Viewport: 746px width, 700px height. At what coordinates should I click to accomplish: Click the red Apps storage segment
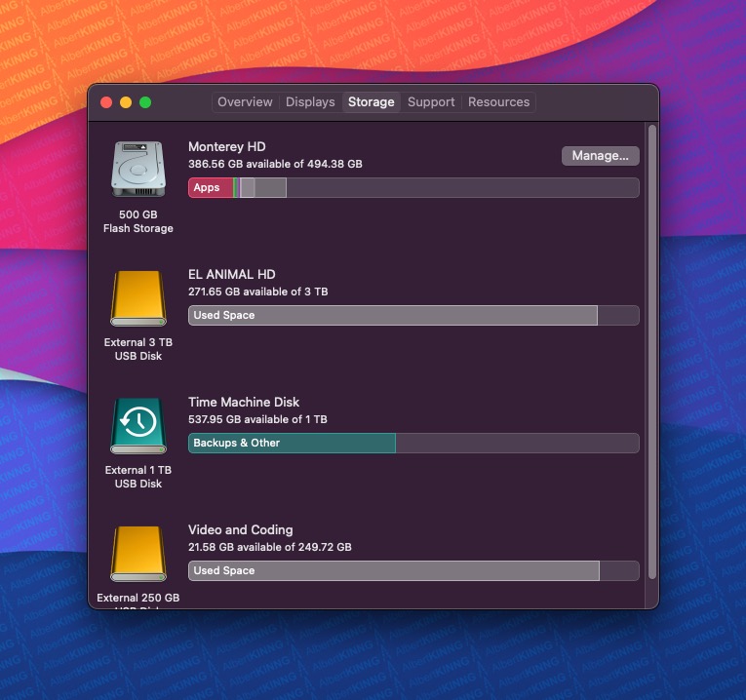tap(211, 188)
